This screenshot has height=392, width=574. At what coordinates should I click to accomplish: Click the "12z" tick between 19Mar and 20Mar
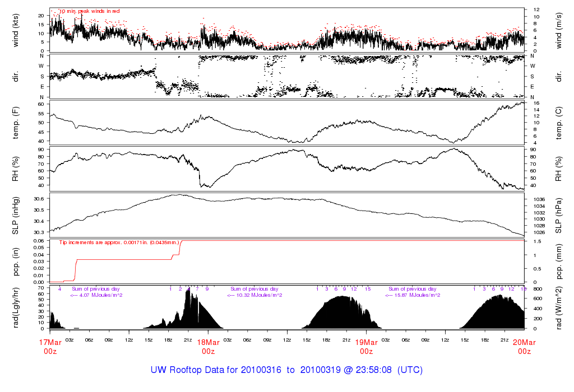click(445, 340)
